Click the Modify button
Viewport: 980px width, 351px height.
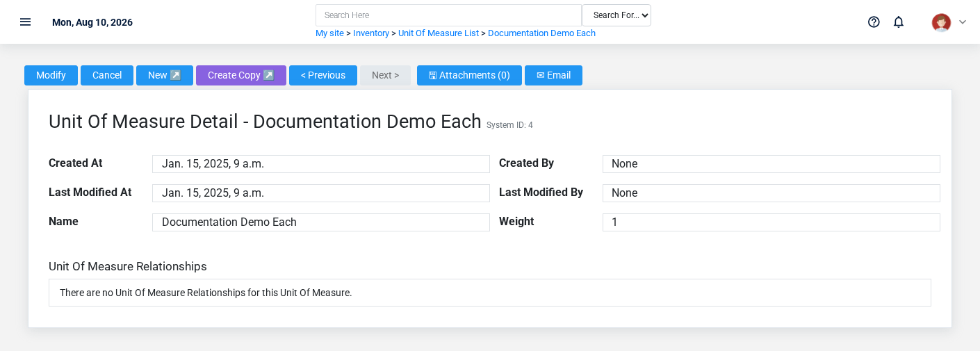click(x=51, y=75)
